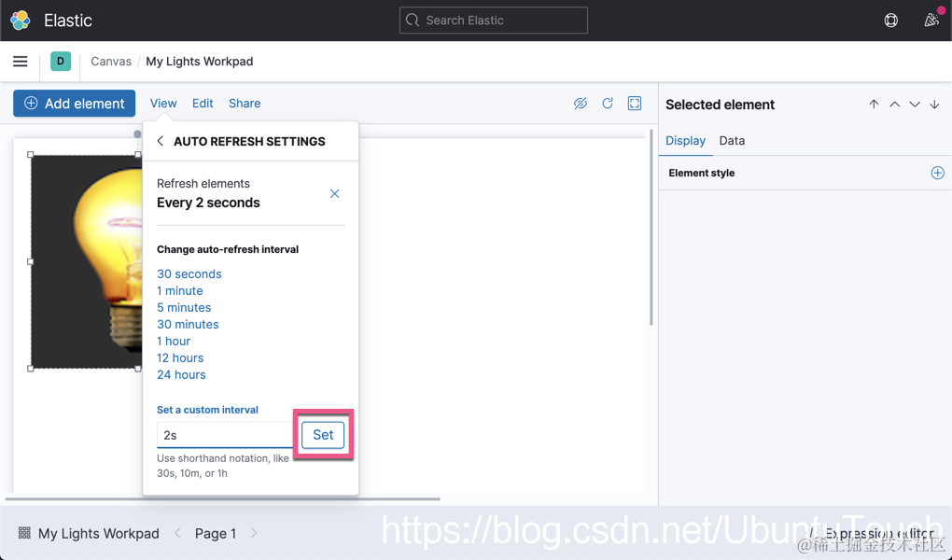Click the Element style heading
This screenshot has height=560, width=952.
click(701, 173)
